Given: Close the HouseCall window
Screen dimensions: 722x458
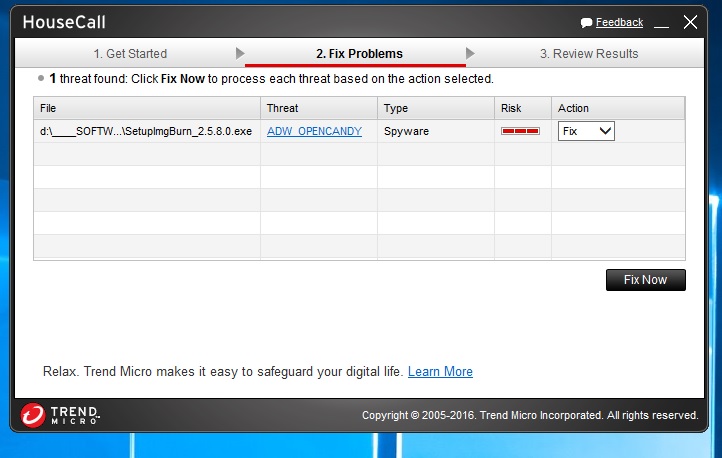Looking at the screenshot, I should (x=690, y=22).
